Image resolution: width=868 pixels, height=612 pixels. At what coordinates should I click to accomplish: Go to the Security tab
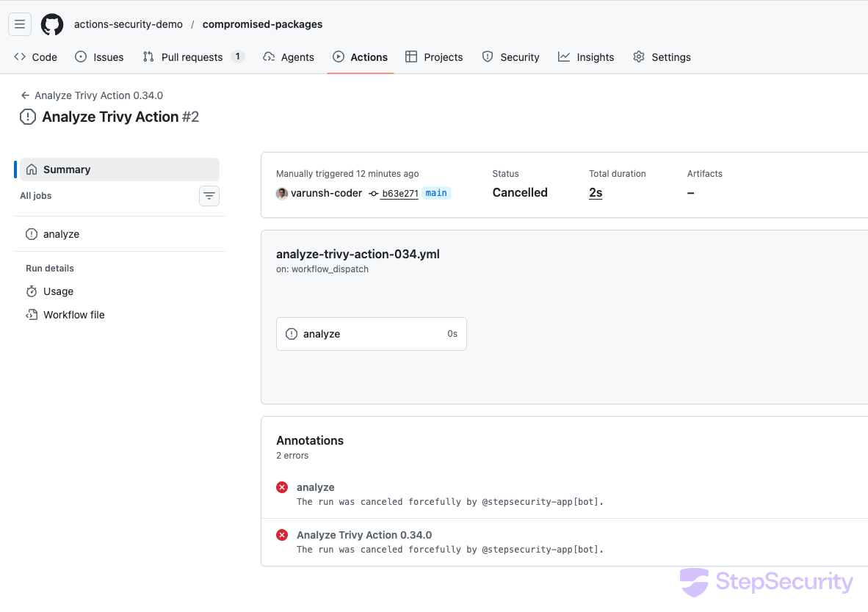click(510, 57)
